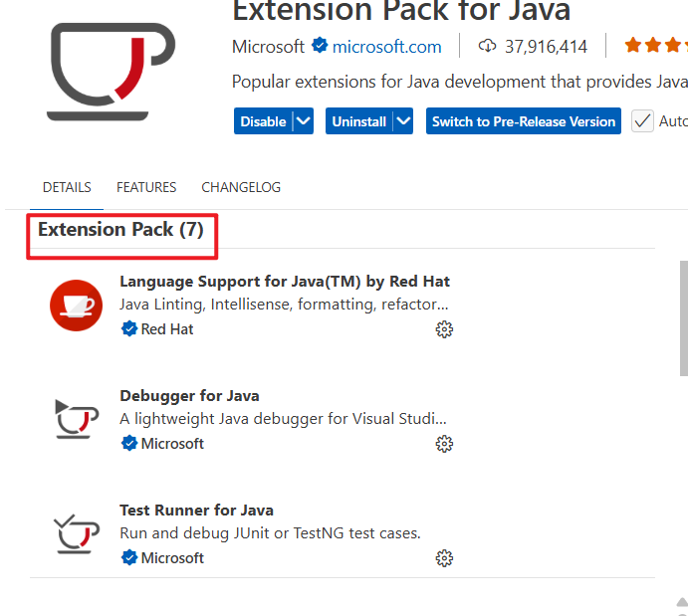Click verified badge under Debugger for Java
The height and width of the screenshot is (616, 688).
coord(129,443)
